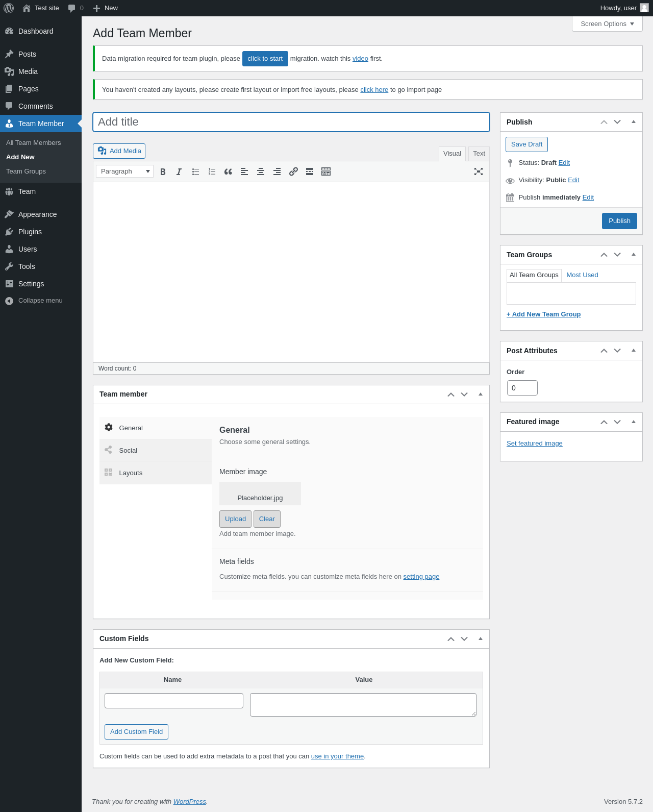Image resolution: width=653 pixels, height=812 pixels.
Task: Click Add Custom Field button
Action: (x=136, y=732)
